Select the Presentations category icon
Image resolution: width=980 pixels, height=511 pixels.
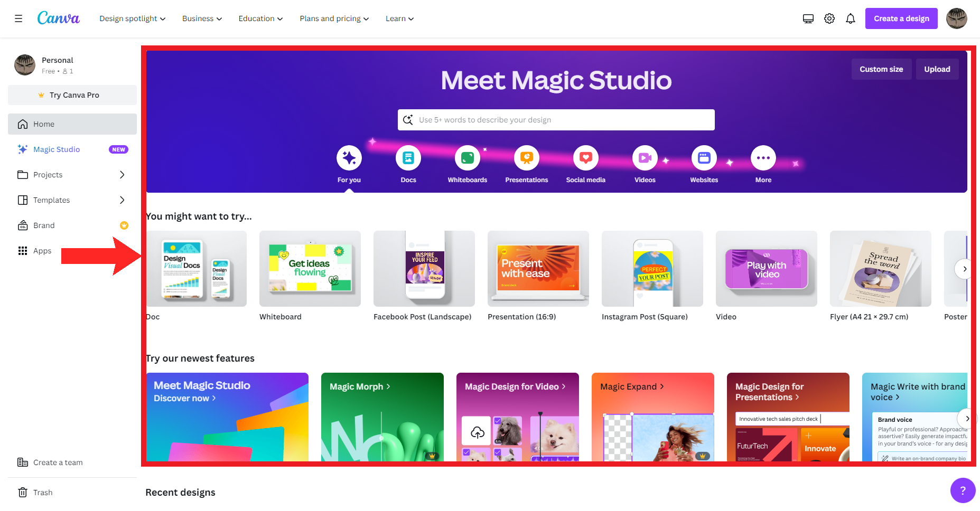(527, 157)
